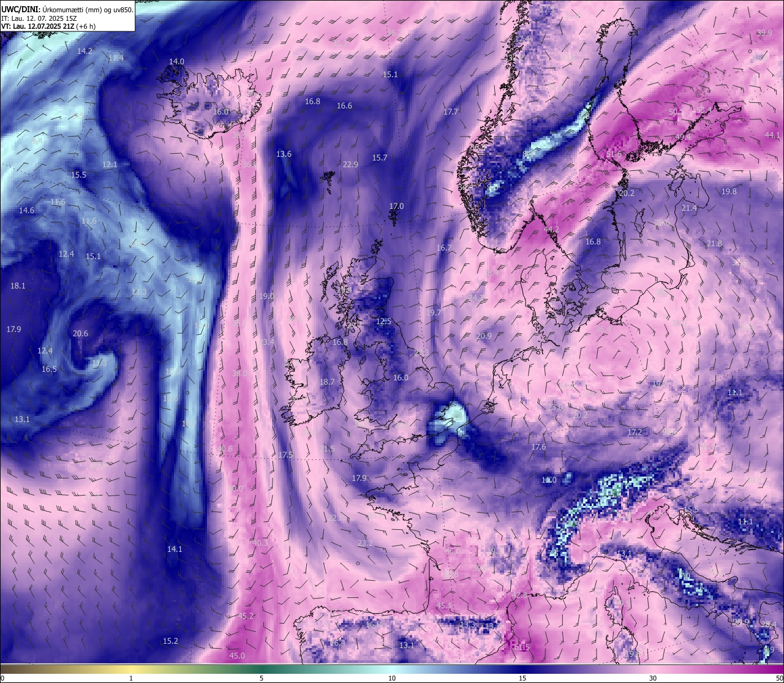This screenshot has height=683, width=784.
Task: Click the 17.7 value label
Action: click(451, 111)
